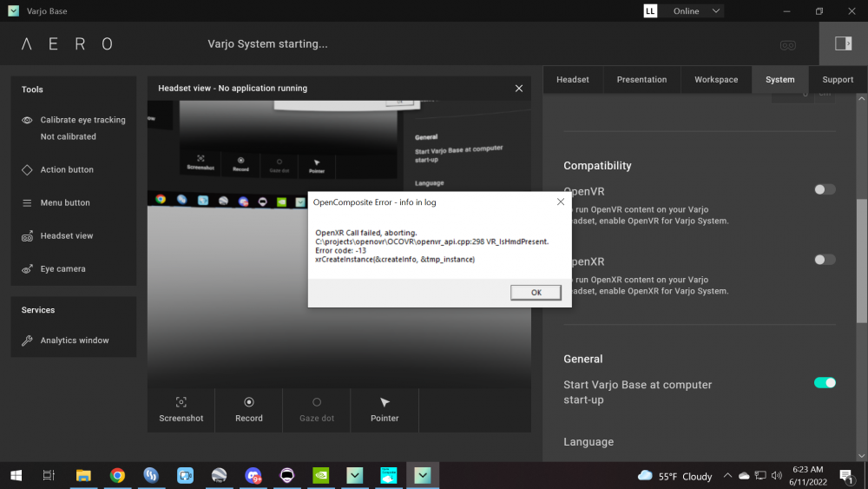
Task: Click the Screenshot capture icon
Action: coord(181,402)
